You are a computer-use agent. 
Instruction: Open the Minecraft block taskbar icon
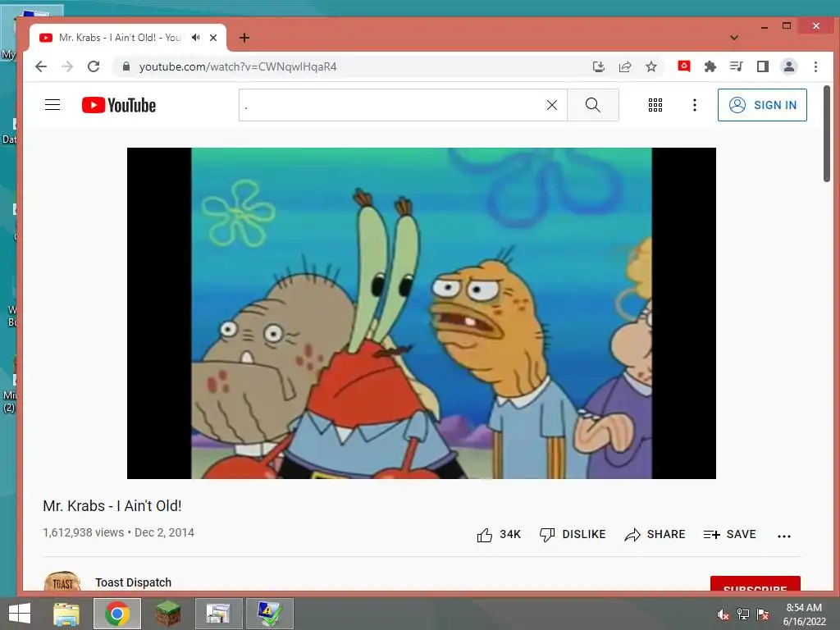[x=167, y=614]
